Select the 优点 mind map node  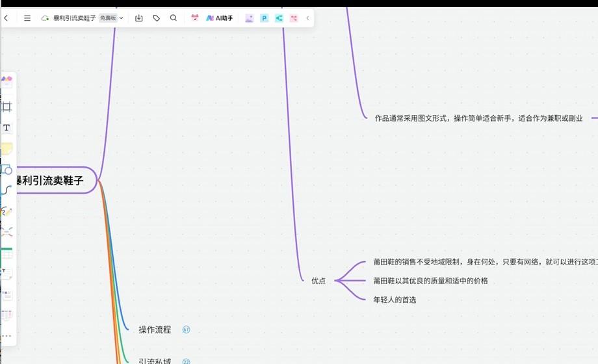tap(318, 281)
